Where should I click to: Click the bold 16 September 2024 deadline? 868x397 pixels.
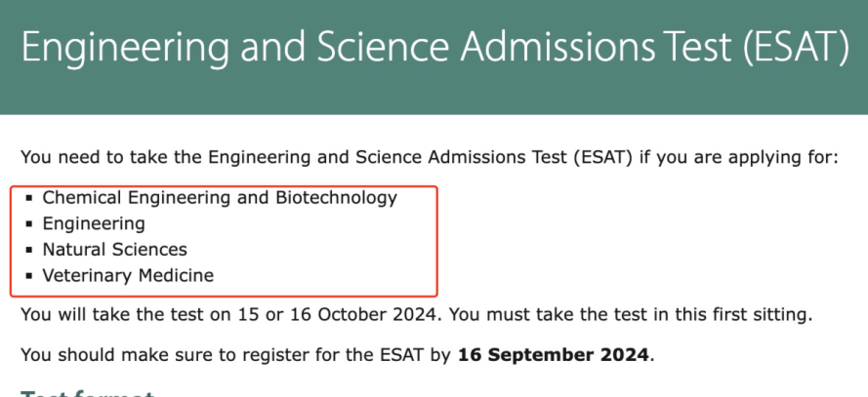(553, 354)
